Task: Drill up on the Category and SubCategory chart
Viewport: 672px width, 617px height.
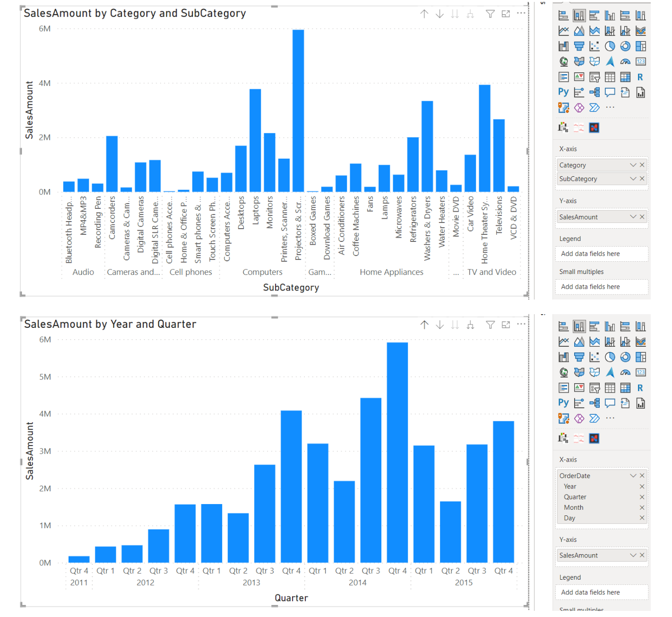Action: tap(424, 14)
